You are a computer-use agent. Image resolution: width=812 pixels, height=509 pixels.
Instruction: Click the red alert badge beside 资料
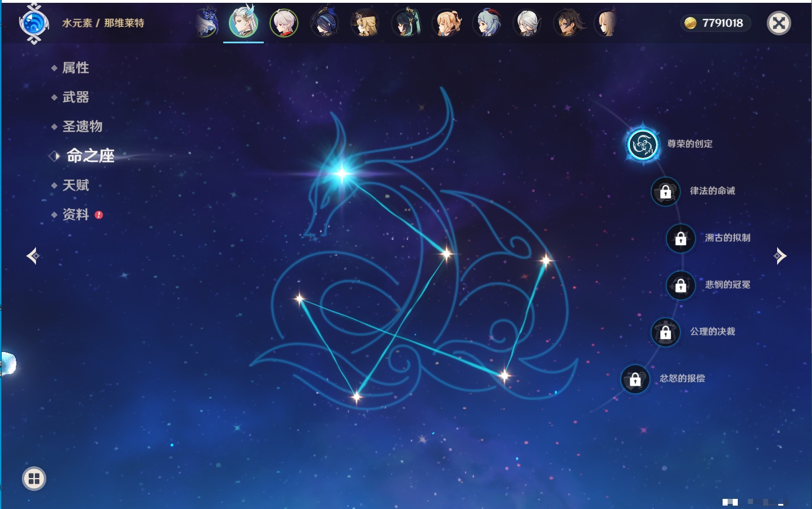pyautogui.click(x=99, y=215)
